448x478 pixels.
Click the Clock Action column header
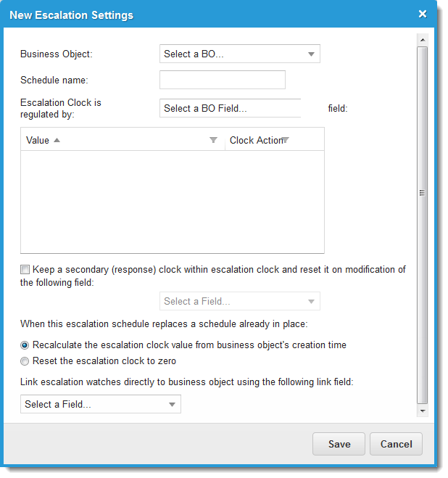[254, 140]
